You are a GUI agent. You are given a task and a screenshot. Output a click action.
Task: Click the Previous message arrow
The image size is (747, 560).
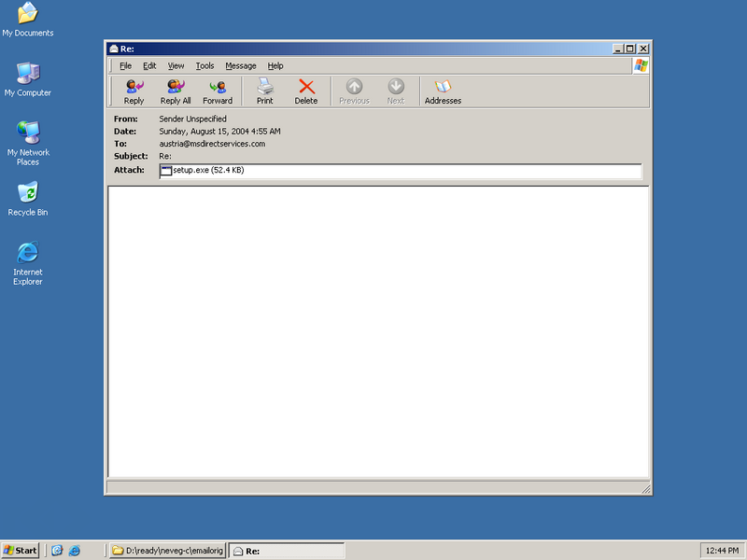tap(354, 91)
